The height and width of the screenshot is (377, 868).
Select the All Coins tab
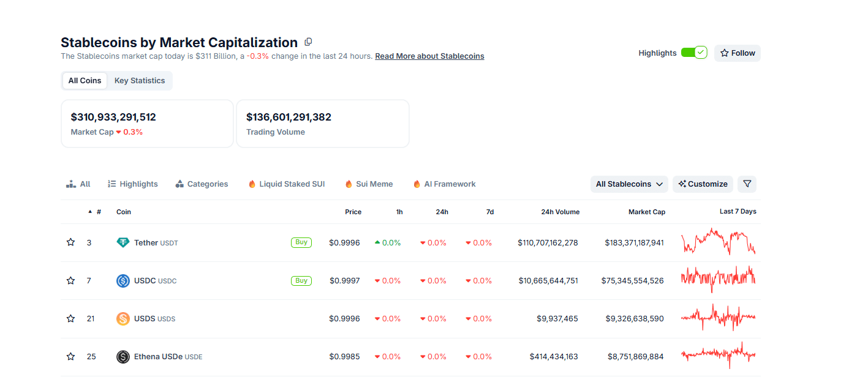(84, 80)
